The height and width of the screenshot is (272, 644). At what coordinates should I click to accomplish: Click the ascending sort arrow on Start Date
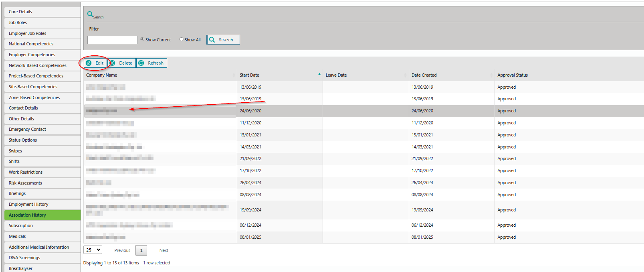coord(319,74)
